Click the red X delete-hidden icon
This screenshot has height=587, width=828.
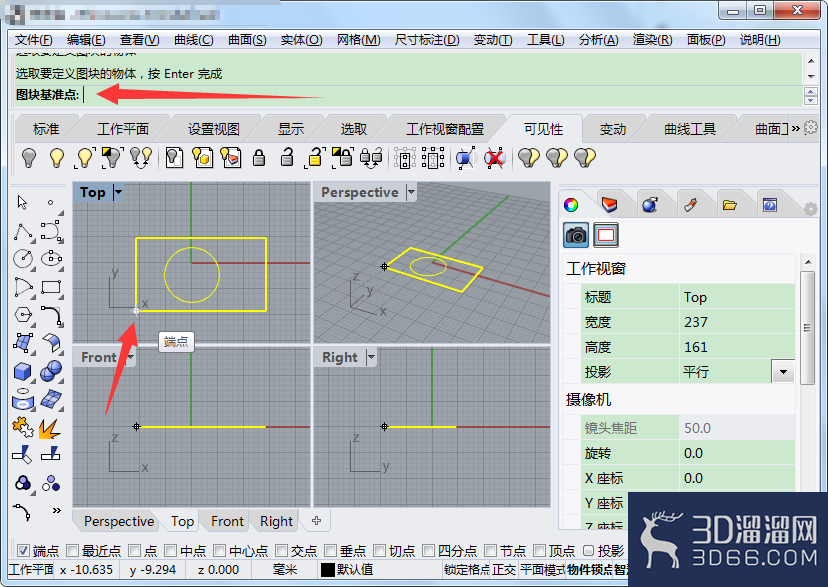tap(494, 158)
